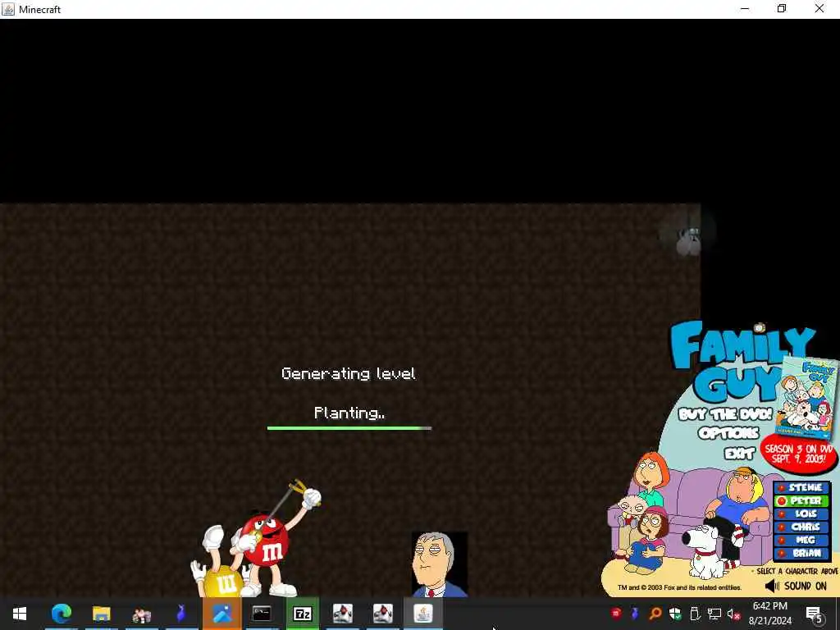Select Stewie in the character list
The width and height of the screenshot is (840, 630).
pyautogui.click(x=801, y=487)
